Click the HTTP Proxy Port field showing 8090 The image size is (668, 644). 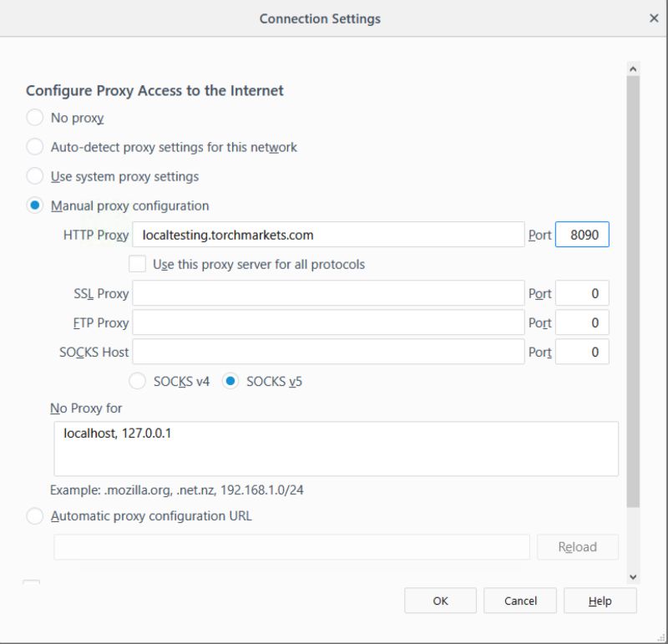(582, 235)
